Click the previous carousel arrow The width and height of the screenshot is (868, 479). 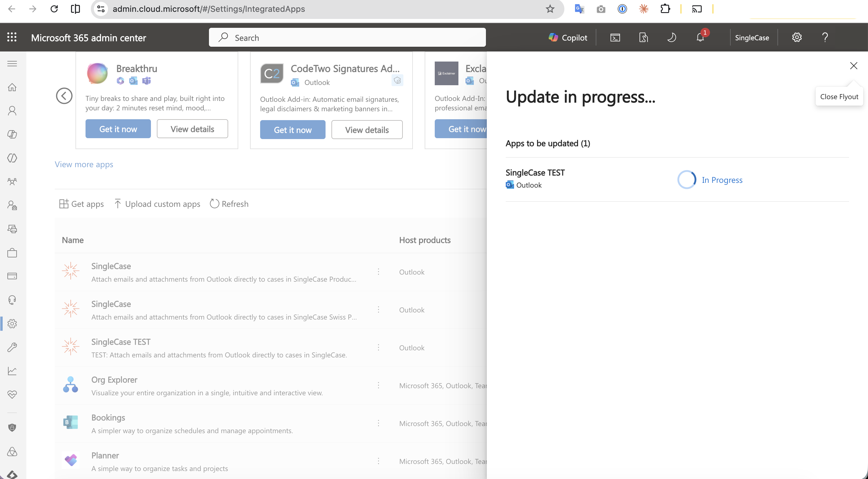[x=64, y=96]
